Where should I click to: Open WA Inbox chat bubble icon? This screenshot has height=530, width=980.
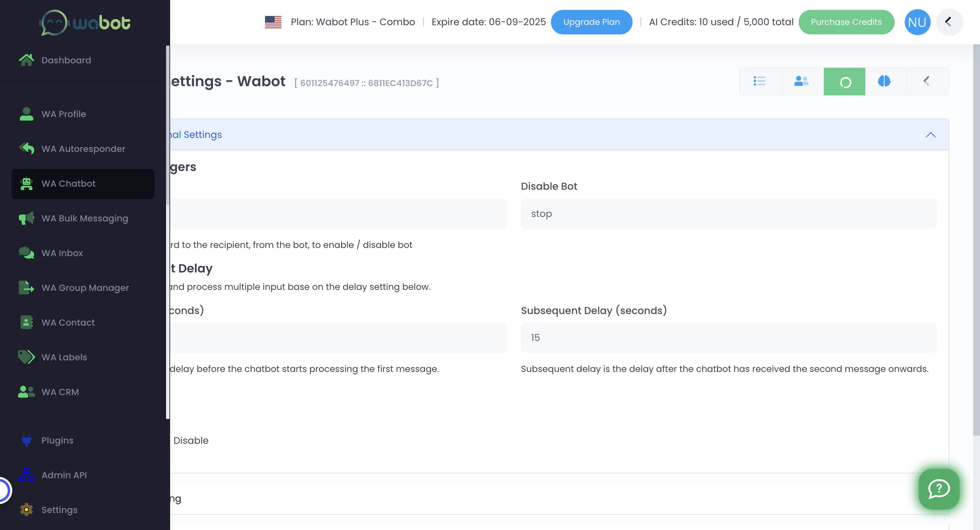coord(26,253)
